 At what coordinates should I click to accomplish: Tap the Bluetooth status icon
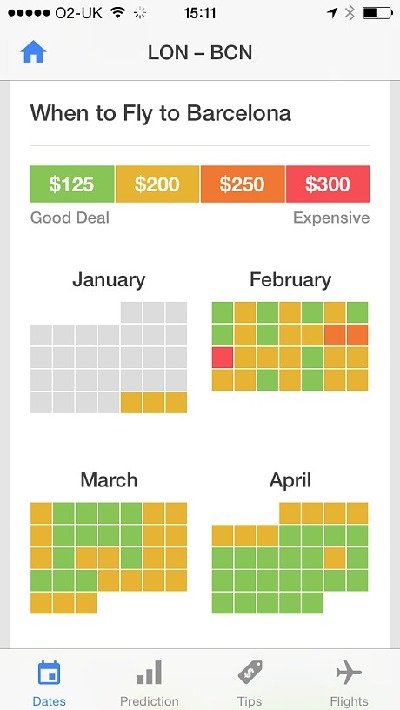coord(350,13)
